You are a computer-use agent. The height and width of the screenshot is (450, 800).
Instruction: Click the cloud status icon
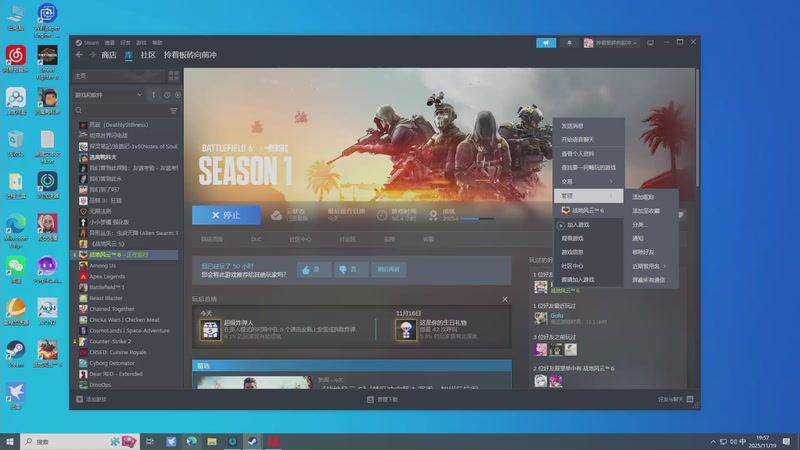point(277,215)
